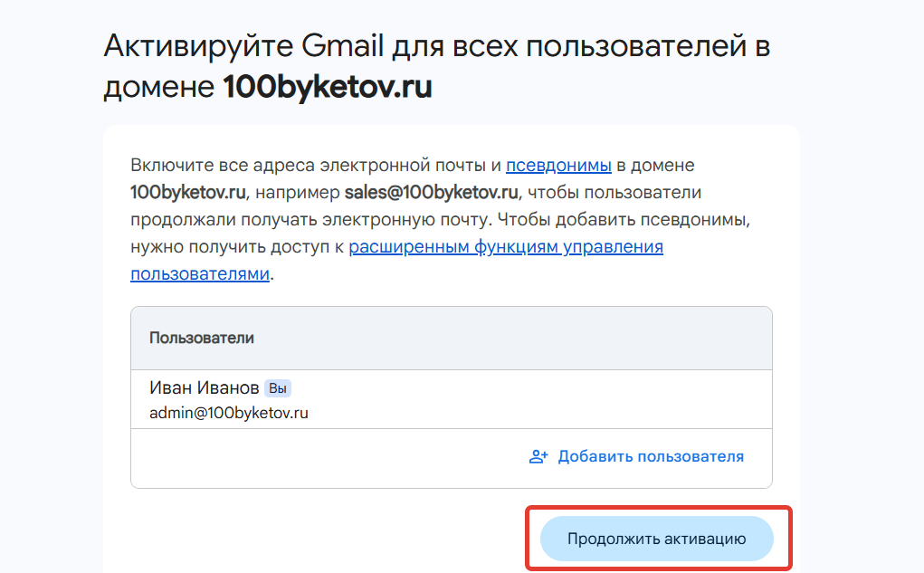Select user name 'Иван Иванов'
The height and width of the screenshot is (573, 924).
pos(204,388)
